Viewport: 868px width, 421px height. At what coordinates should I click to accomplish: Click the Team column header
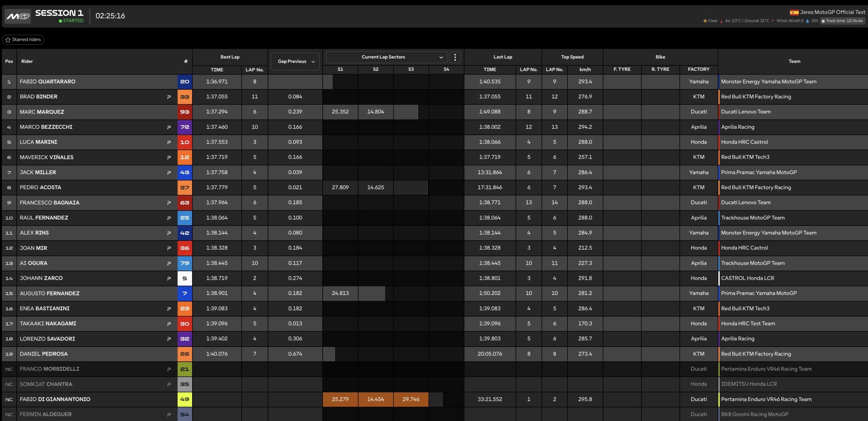[794, 61]
